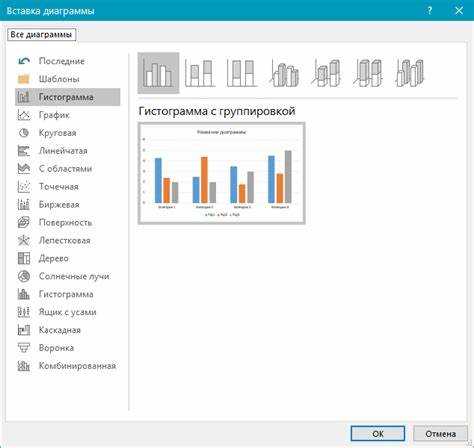Click the Круговая pie chart icon

coord(24,133)
